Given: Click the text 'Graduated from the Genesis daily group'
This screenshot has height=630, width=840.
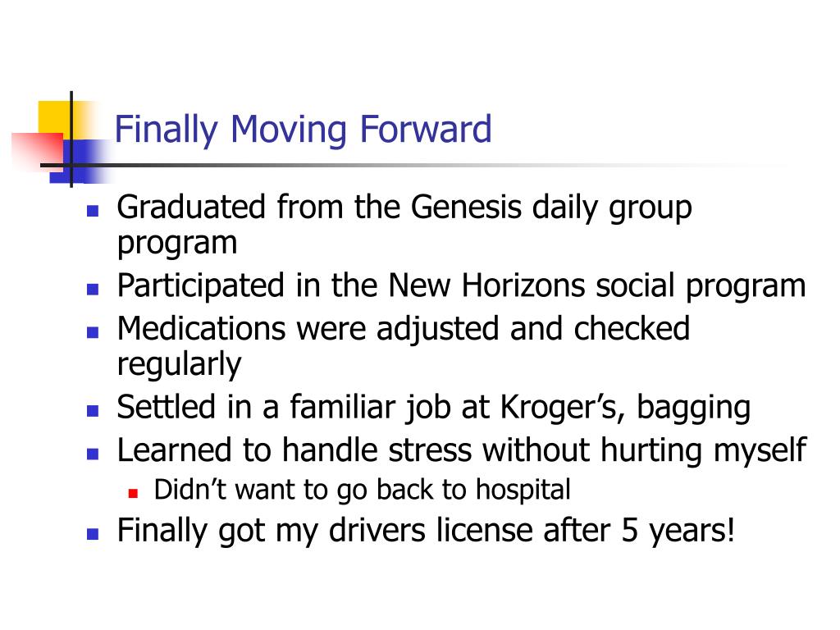Looking at the screenshot, I should point(404,208).
